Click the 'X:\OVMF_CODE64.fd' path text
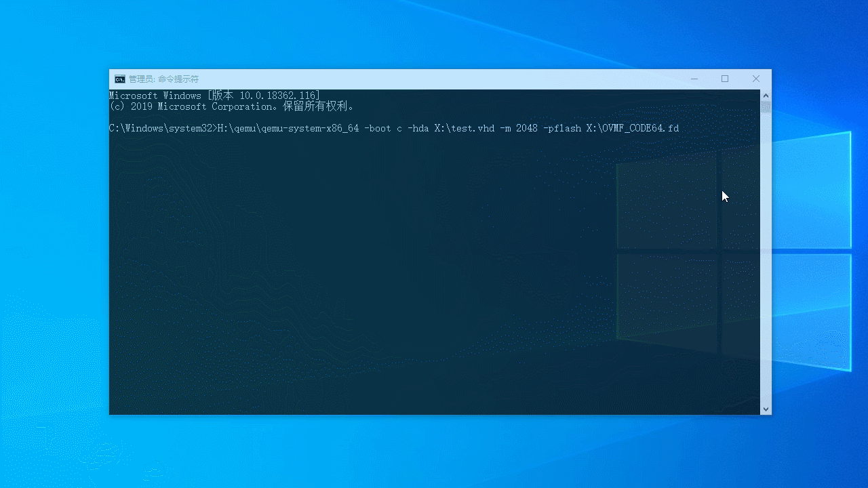868x488 pixels. pyautogui.click(x=633, y=128)
